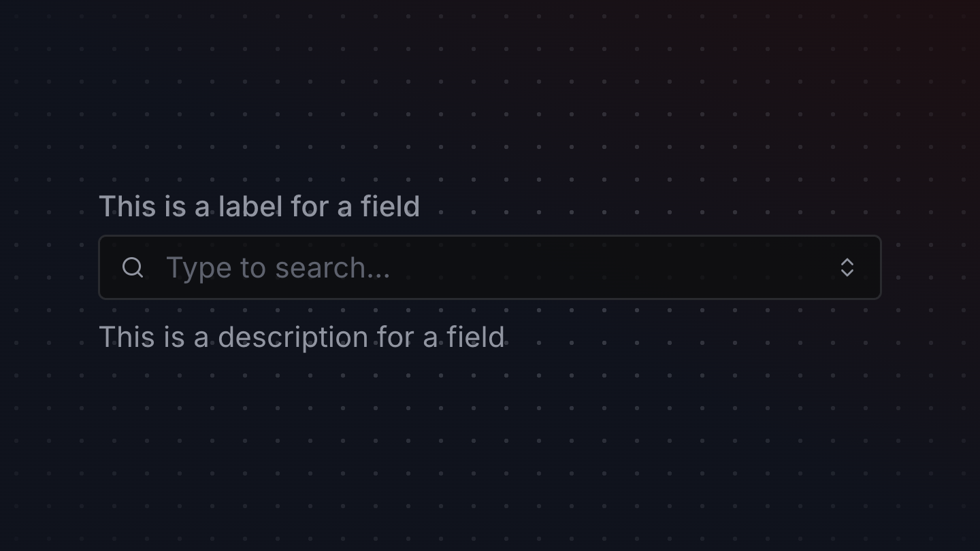This screenshot has height=551, width=980.
Task: Show the options with the selector chevrons
Action: click(847, 267)
